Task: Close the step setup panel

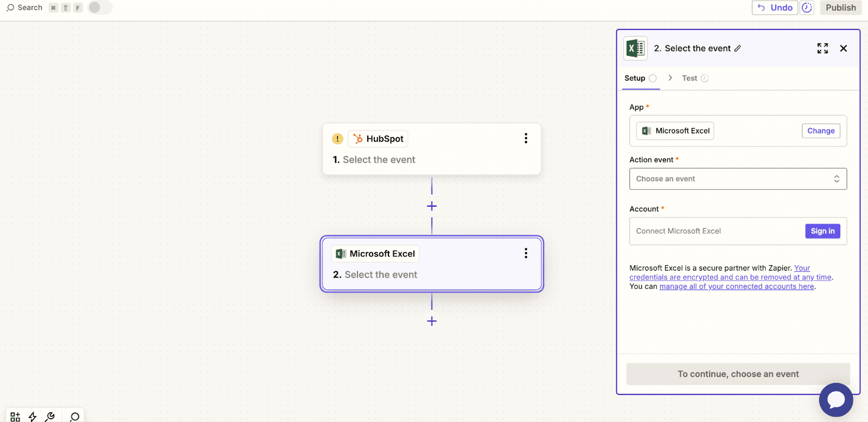Action: coord(844,48)
